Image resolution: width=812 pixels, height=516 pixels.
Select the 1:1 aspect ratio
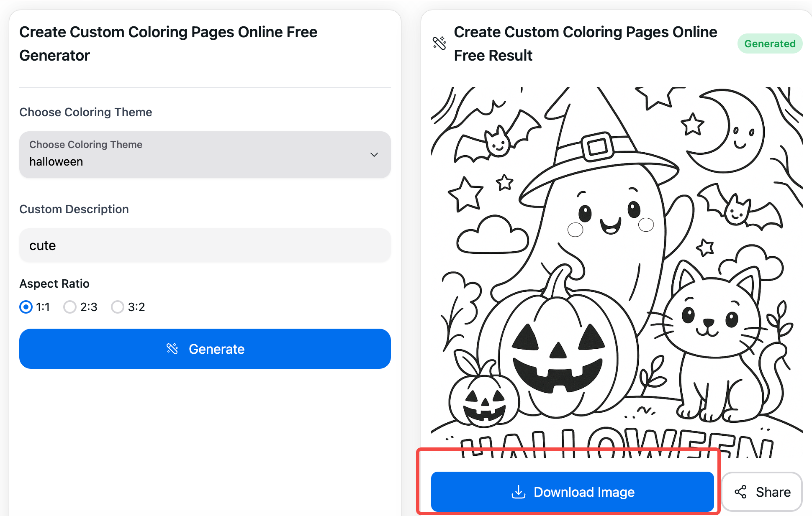coord(26,307)
